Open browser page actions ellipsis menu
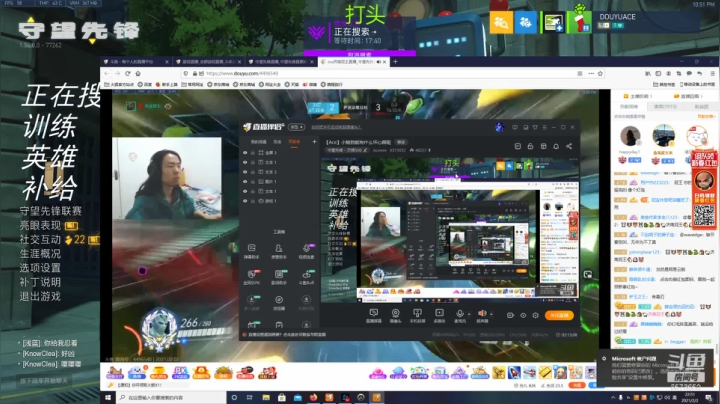 (x=591, y=73)
